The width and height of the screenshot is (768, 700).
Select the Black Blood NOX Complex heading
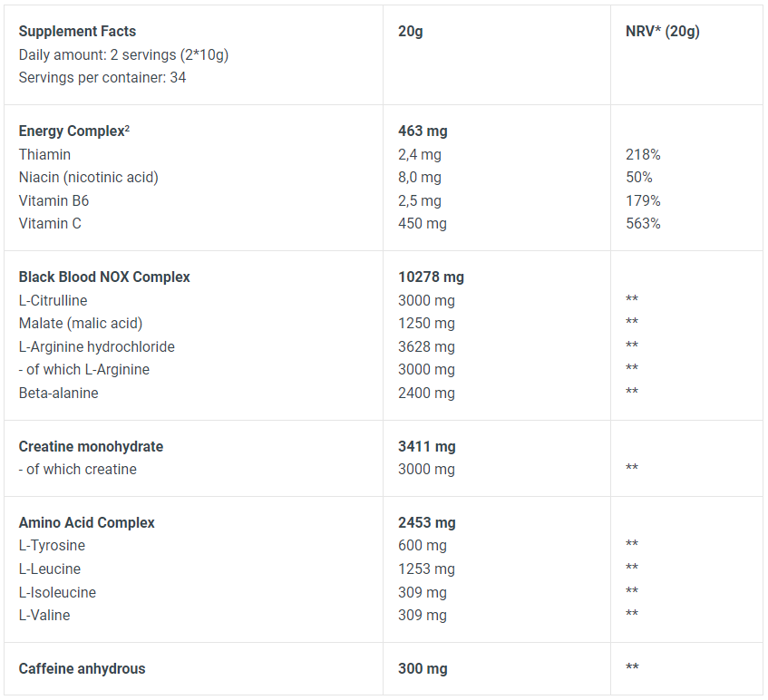pyautogui.click(x=104, y=277)
